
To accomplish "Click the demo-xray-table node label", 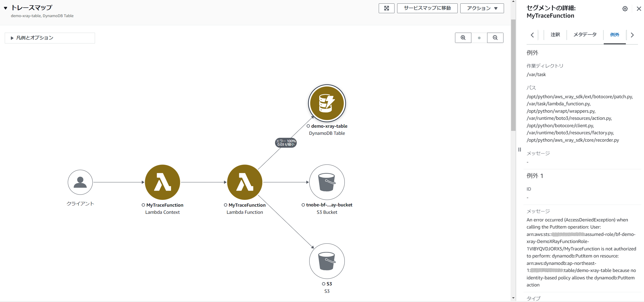I will pos(329,126).
